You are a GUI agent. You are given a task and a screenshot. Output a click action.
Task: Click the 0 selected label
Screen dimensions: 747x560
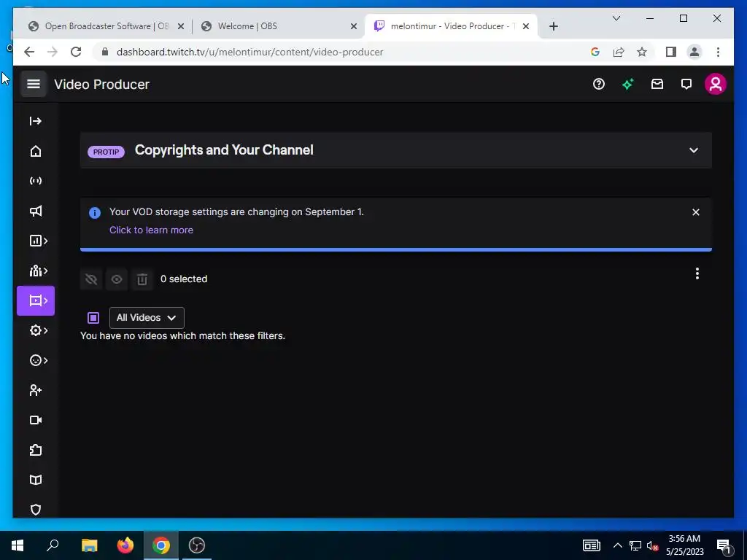click(184, 279)
